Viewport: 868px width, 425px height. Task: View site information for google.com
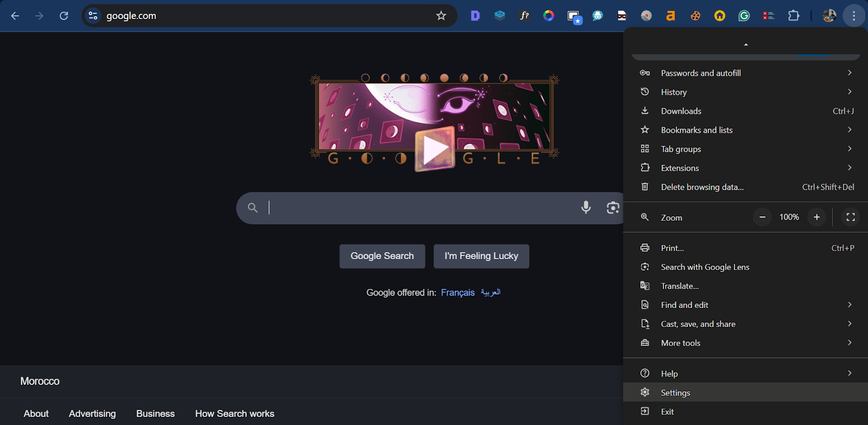93,16
